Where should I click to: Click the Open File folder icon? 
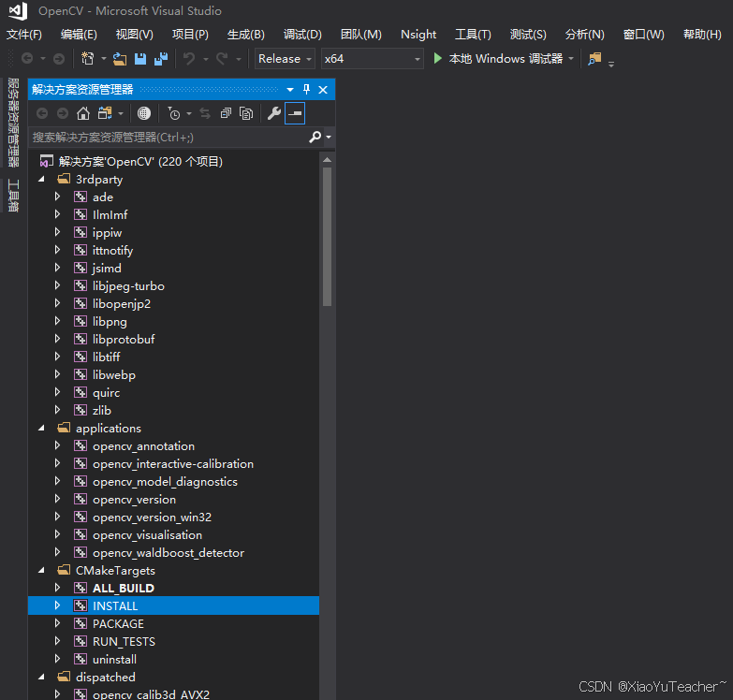point(120,59)
